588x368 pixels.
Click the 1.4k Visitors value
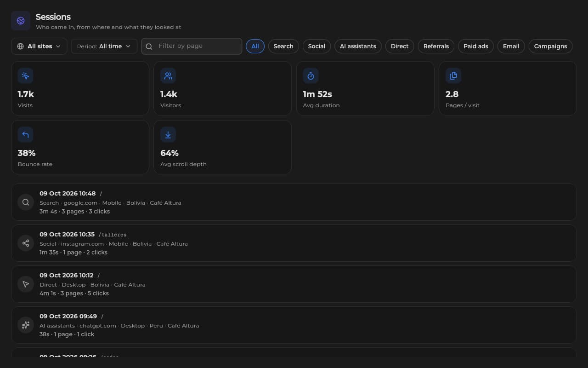169,94
